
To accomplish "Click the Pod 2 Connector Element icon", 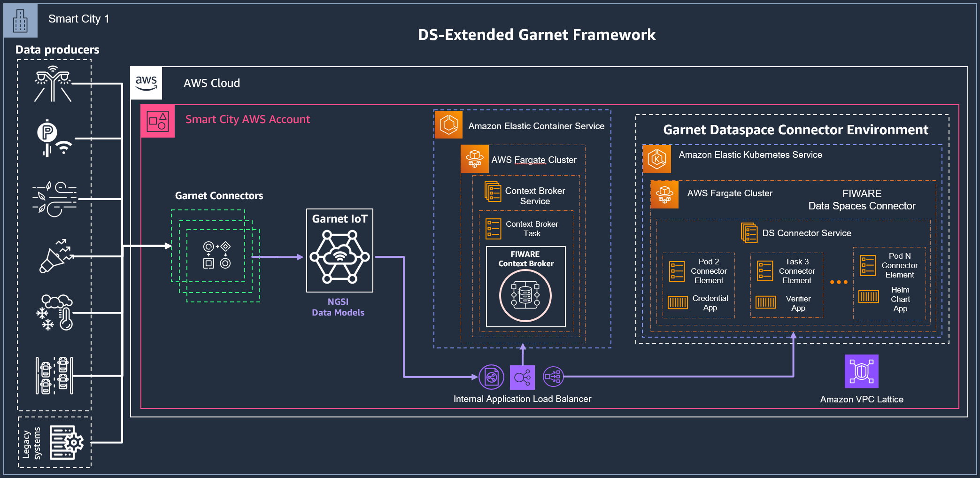I will 677,271.
